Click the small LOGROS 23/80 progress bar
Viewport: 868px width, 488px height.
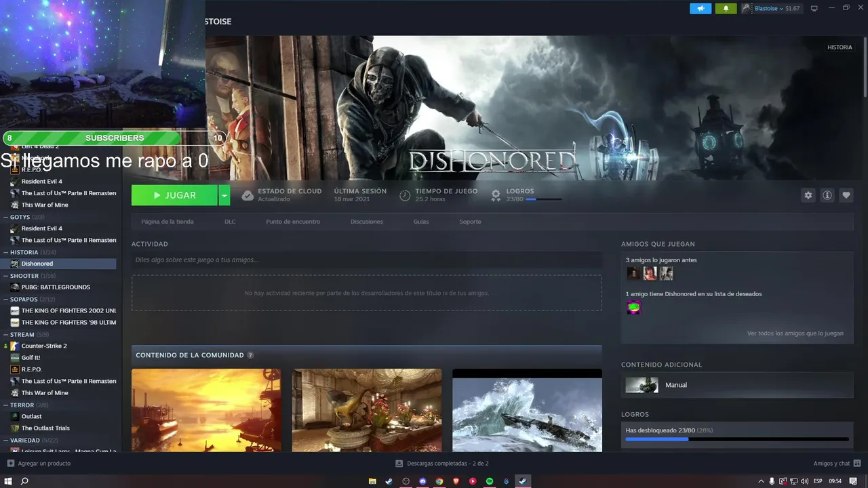(544, 199)
